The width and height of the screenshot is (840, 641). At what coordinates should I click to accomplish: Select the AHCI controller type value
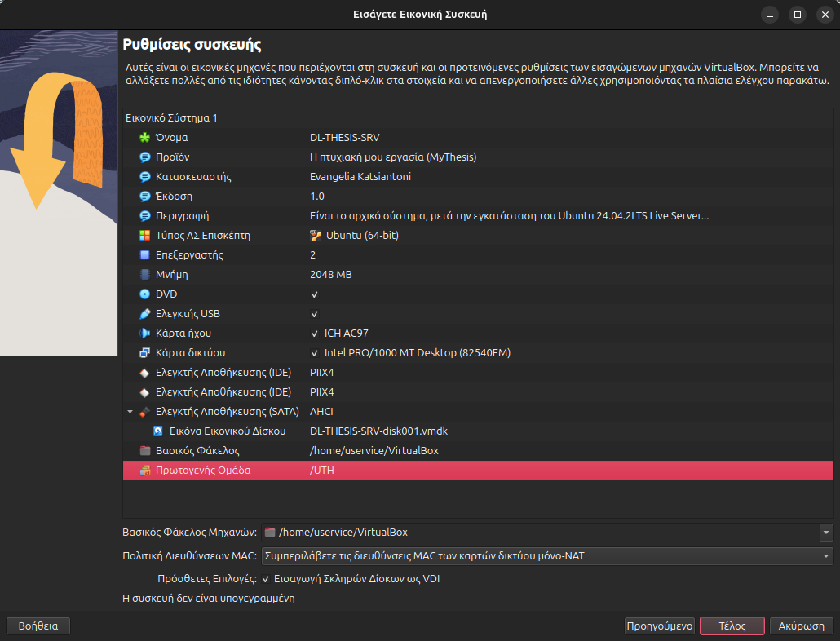[321, 412]
